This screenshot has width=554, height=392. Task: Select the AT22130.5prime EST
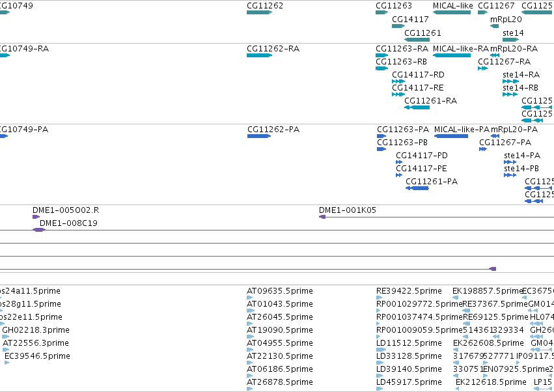click(279, 356)
